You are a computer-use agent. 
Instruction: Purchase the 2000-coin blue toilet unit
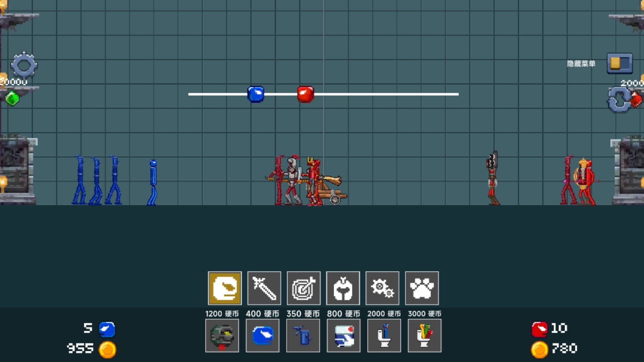click(x=384, y=336)
